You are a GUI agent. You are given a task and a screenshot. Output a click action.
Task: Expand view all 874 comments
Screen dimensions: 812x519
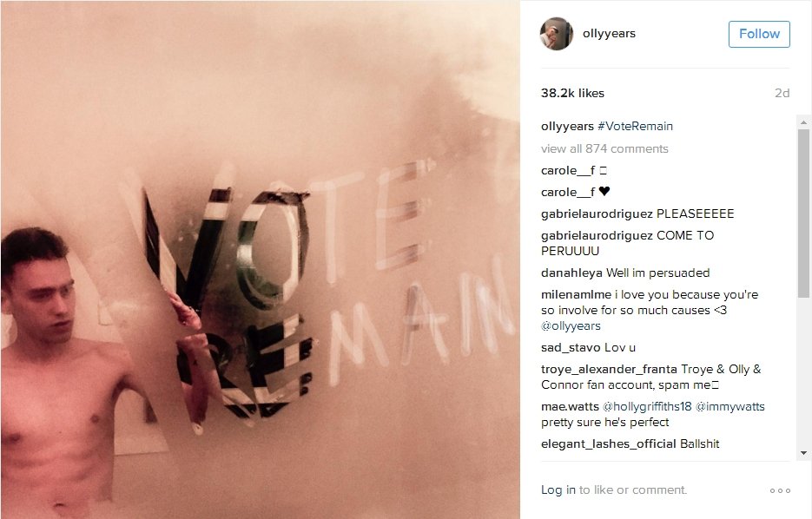pyautogui.click(x=604, y=148)
